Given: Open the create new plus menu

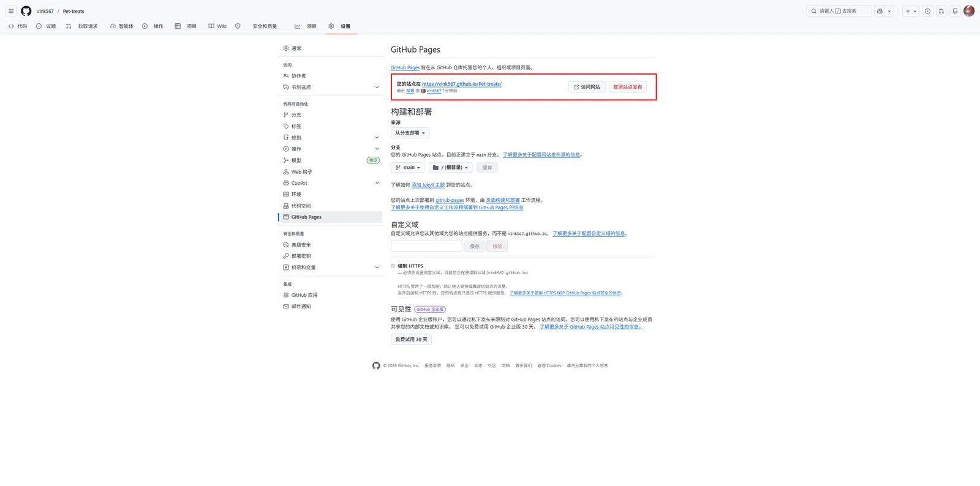Looking at the screenshot, I should [x=911, y=11].
